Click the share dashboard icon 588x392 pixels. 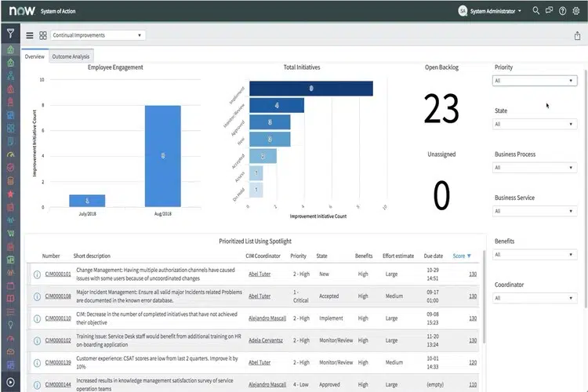577,35
